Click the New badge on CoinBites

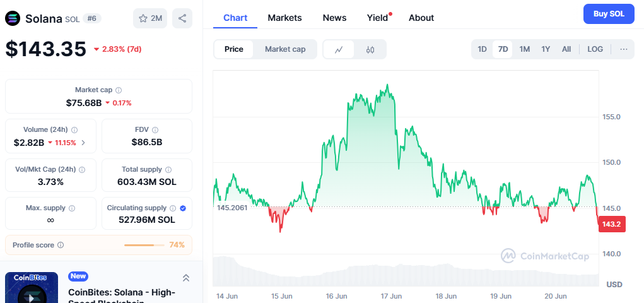click(x=78, y=276)
